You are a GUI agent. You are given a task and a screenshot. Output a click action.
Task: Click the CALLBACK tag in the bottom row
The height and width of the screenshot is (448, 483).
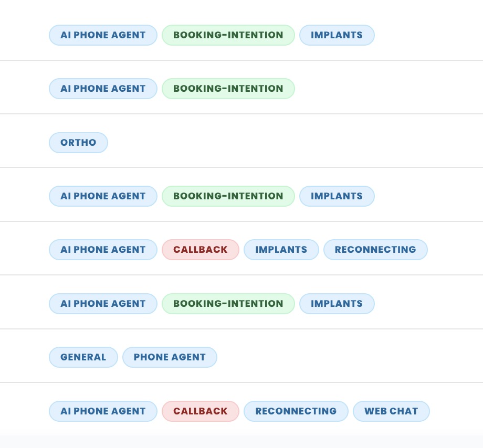click(x=201, y=411)
